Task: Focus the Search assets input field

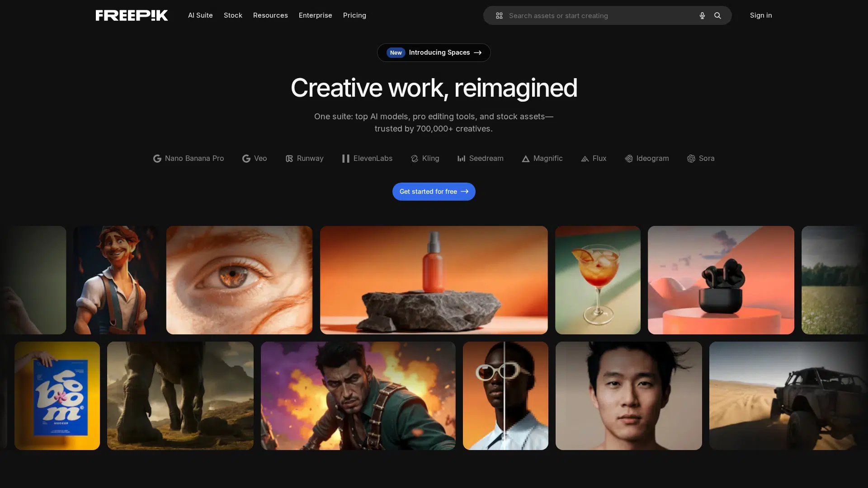Action: click(597, 16)
